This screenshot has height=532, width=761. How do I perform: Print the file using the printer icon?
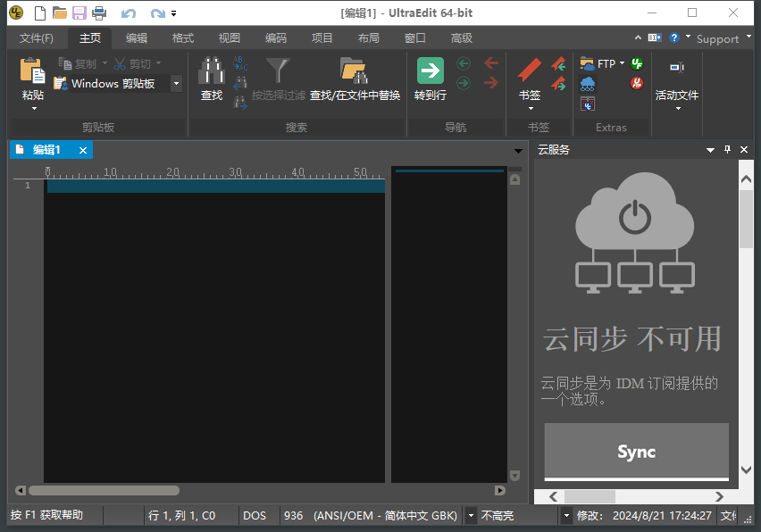pos(99,13)
